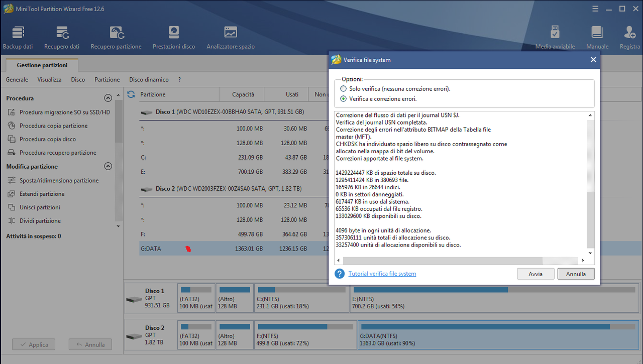Image resolution: width=643 pixels, height=364 pixels.
Task: Start Procedura copia disco
Action: pos(42,139)
